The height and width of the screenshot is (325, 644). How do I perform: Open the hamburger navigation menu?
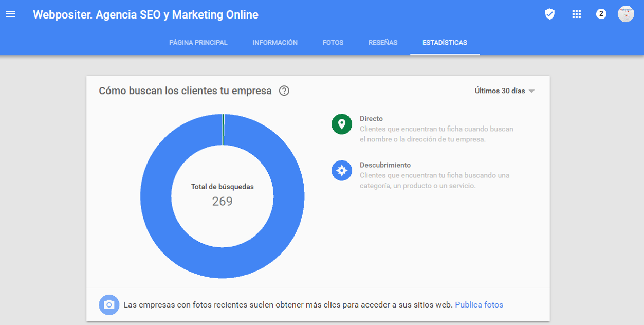coord(10,14)
